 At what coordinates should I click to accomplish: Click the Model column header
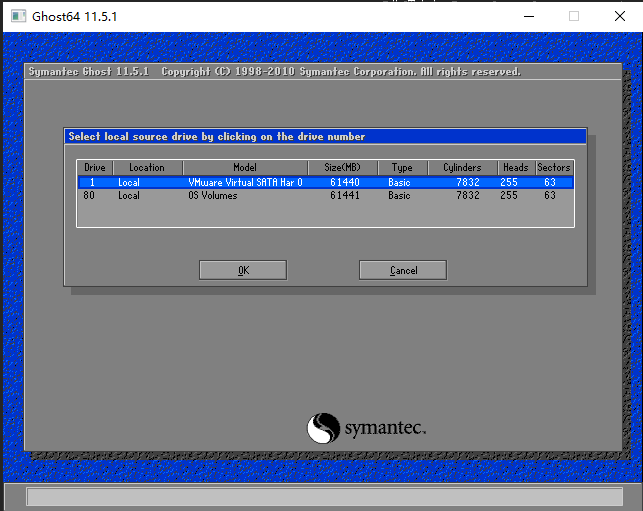[x=245, y=168]
